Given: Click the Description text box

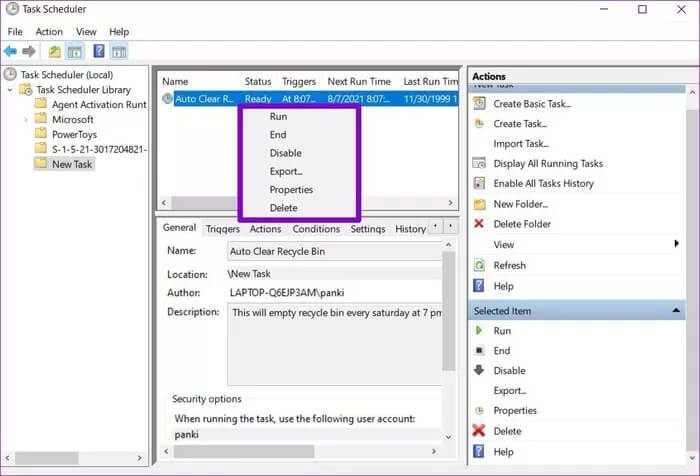Looking at the screenshot, I should pyautogui.click(x=334, y=344).
